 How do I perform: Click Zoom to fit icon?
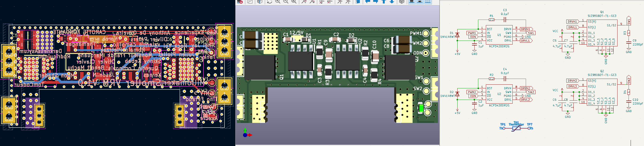point(294,2)
